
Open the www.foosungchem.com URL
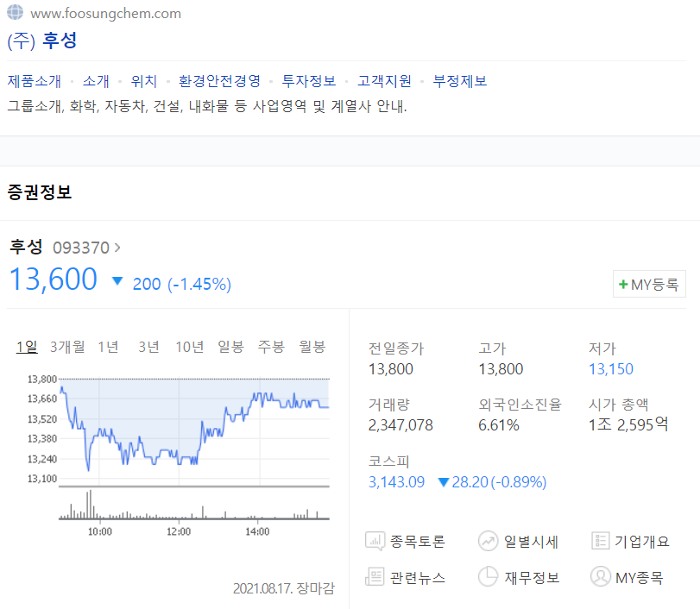(x=106, y=14)
